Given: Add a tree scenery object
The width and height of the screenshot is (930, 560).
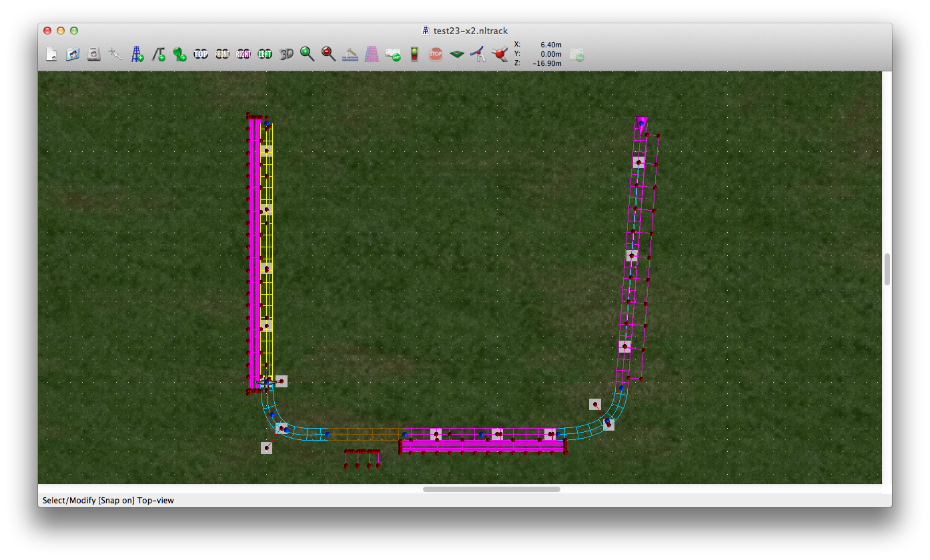Looking at the screenshot, I should coord(179,55).
